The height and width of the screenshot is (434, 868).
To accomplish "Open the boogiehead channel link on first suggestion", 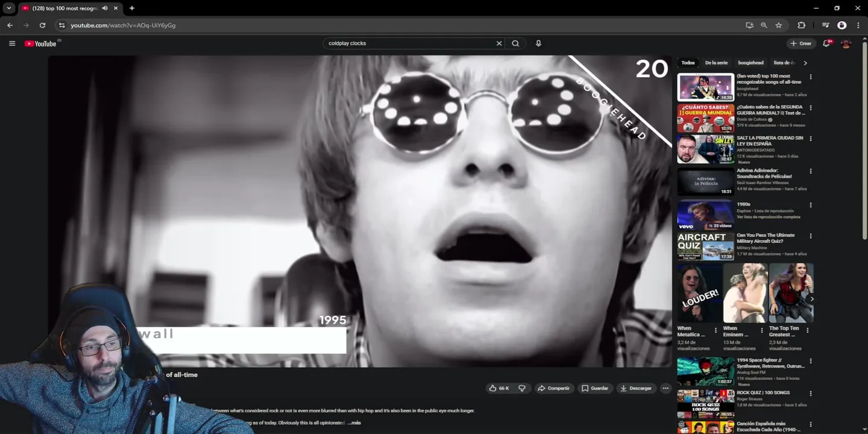I will click(747, 89).
